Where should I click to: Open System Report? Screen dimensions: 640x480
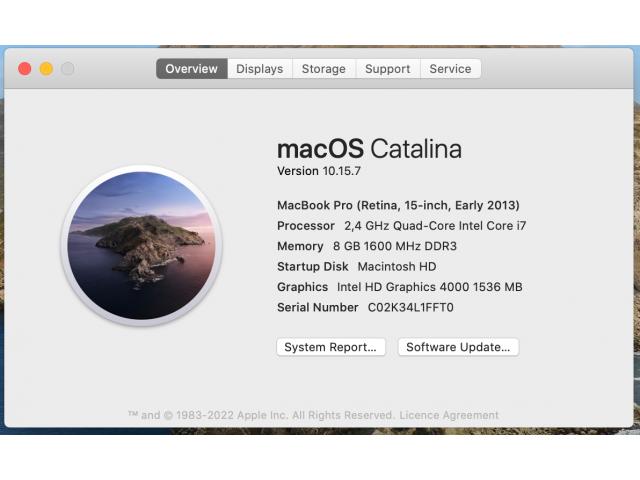(331, 347)
